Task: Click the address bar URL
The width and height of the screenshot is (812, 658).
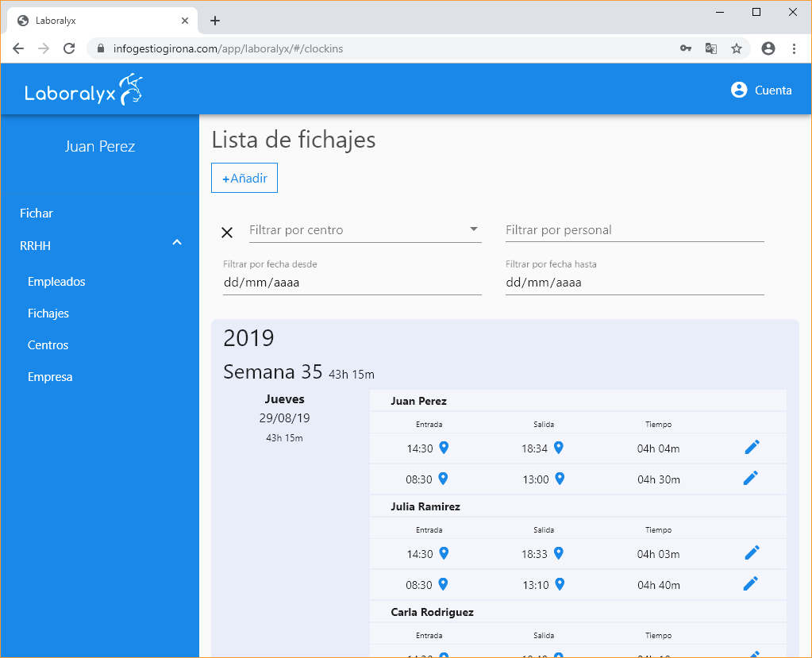Action: 228,48
